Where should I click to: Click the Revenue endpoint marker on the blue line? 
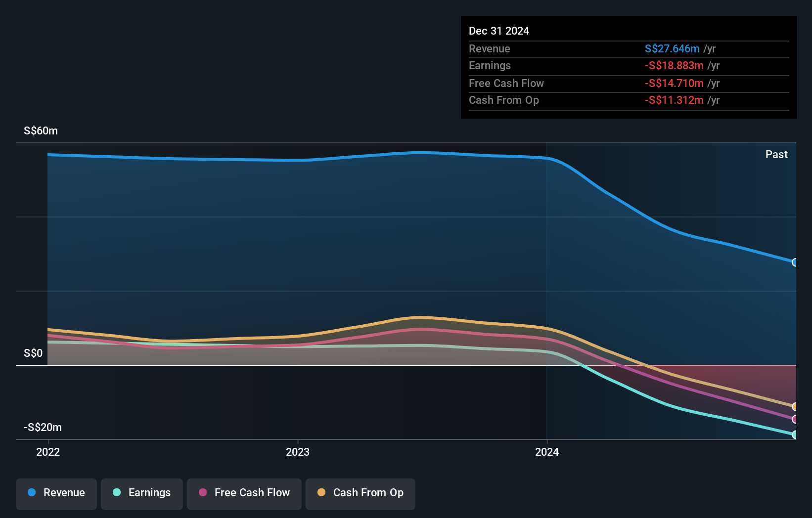click(x=795, y=262)
